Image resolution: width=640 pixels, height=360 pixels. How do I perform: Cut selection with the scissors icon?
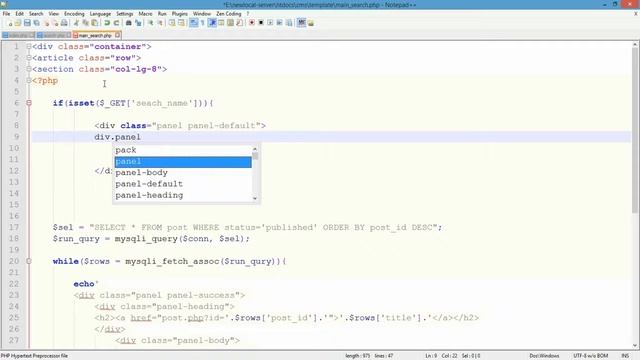(x=76, y=23)
